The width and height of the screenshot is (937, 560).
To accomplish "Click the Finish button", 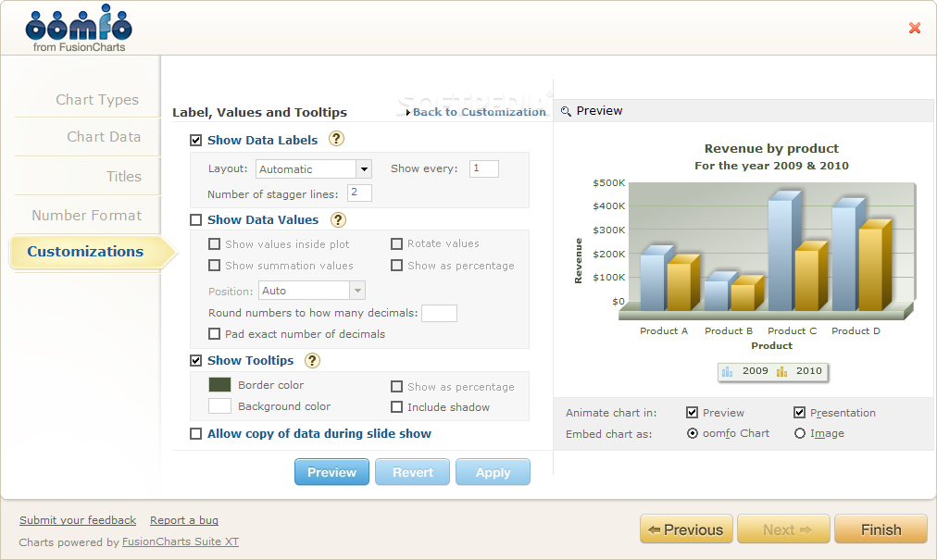I will (x=881, y=529).
